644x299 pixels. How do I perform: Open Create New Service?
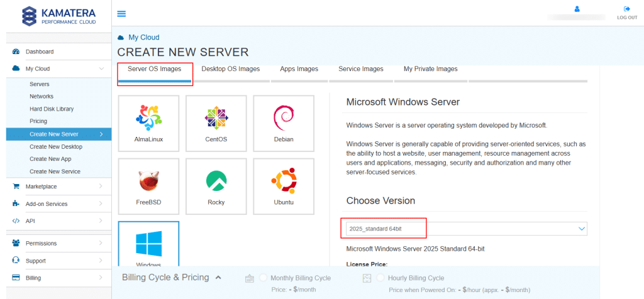(55, 171)
